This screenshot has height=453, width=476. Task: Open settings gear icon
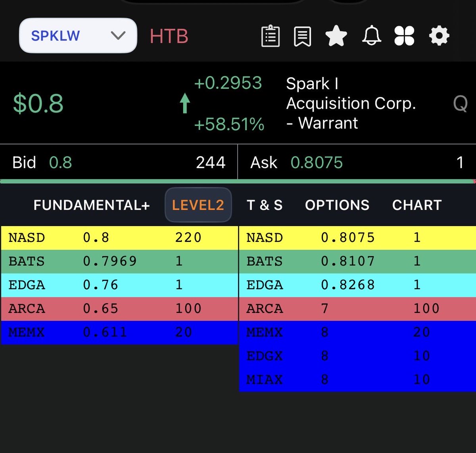click(439, 36)
